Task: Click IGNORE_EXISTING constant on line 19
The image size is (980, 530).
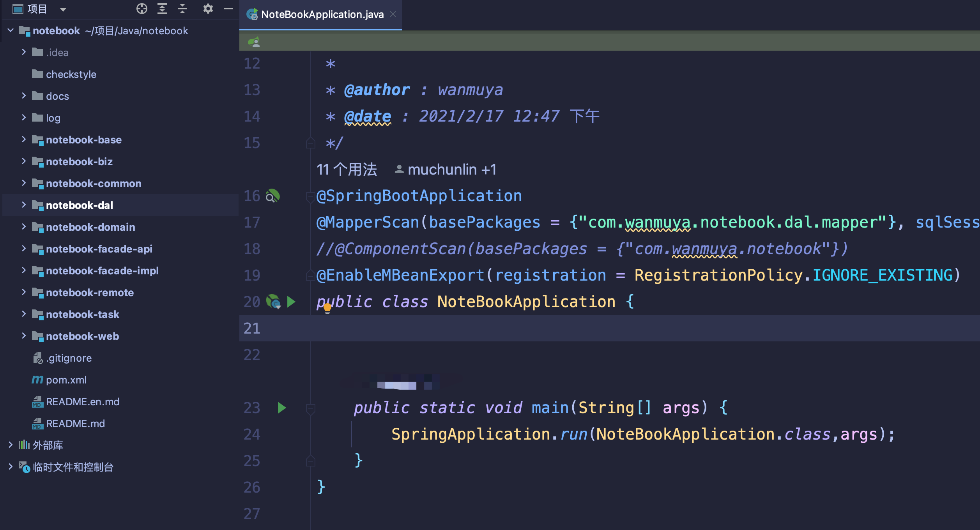Action: tap(883, 275)
